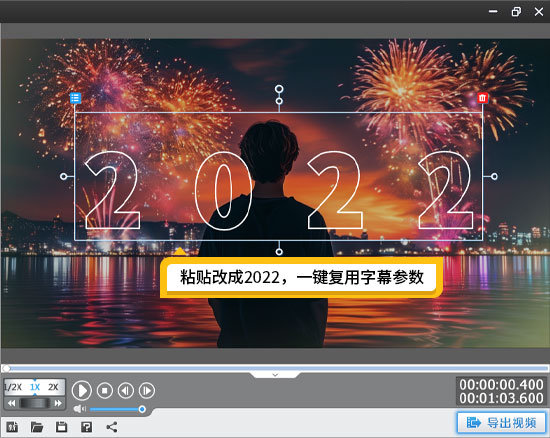
Task: Mute the preview audio speaker
Action: [80, 409]
